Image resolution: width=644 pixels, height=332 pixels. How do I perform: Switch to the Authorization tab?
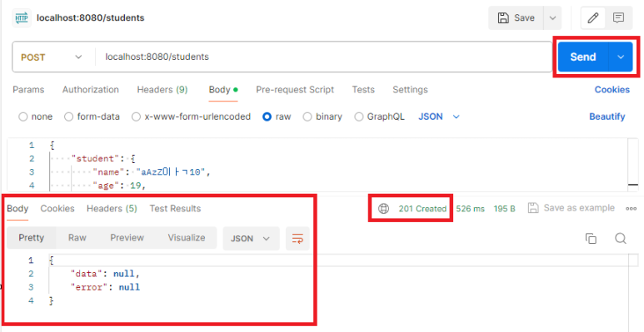coord(90,90)
